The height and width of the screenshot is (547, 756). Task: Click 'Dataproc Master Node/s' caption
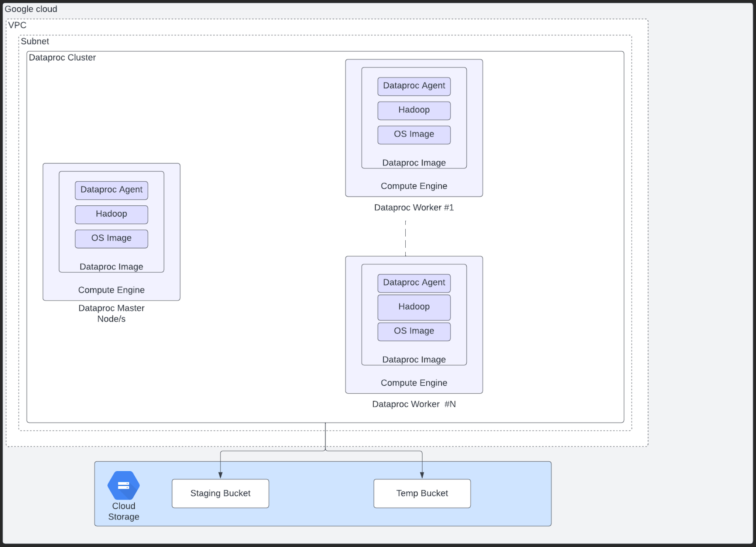click(111, 313)
